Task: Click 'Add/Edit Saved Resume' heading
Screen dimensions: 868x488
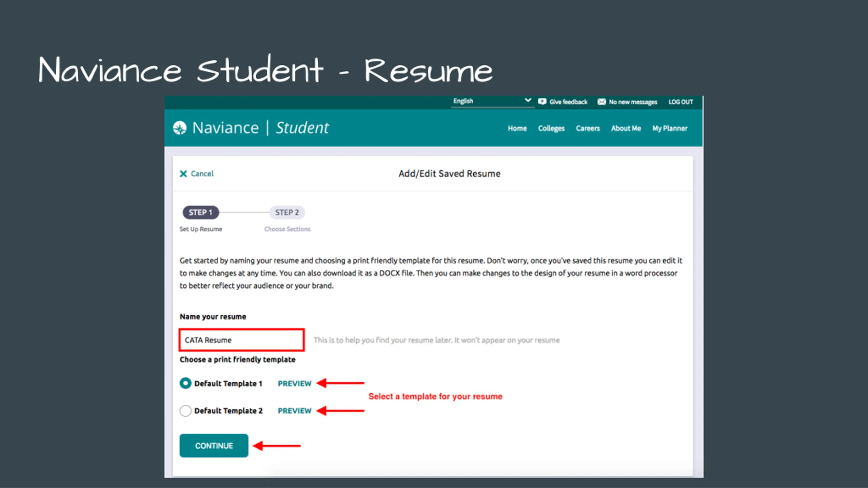Action: point(449,174)
